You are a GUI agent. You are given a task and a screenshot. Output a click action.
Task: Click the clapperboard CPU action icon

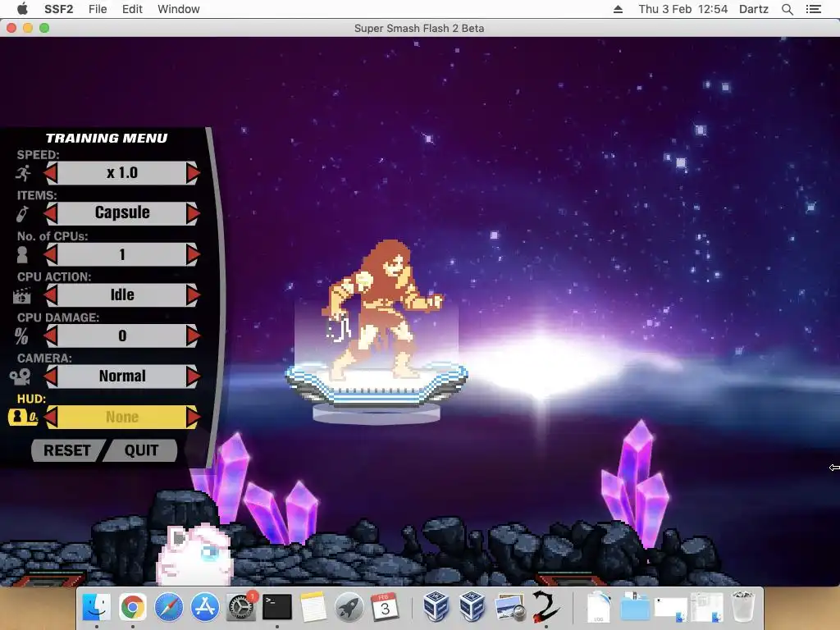21,295
